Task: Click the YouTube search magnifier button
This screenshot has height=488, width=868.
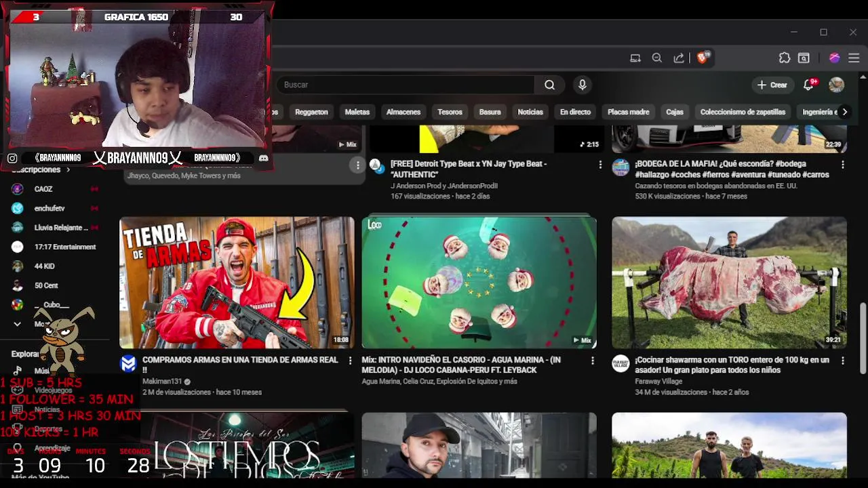Action: tap(549, 85)
